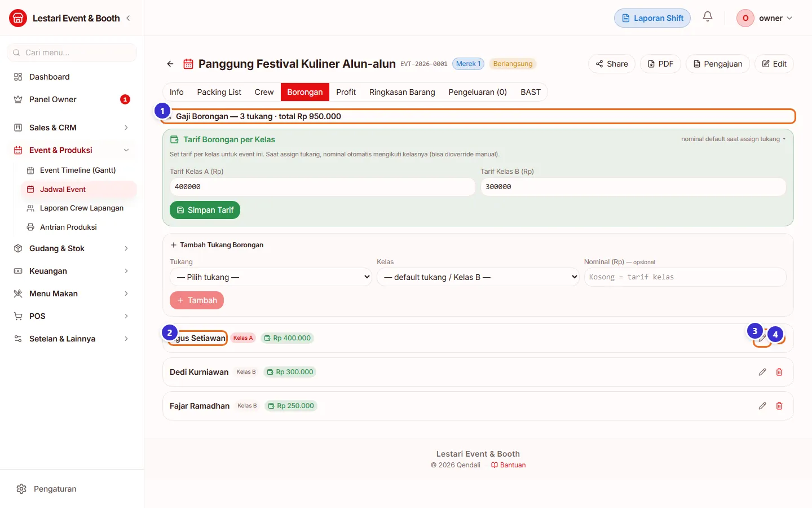Image resolution: width=812 pixels, height=508 pixels.
Task: Click the people icon for Laporan Crew Lapangan
Action: coord(30,208)
